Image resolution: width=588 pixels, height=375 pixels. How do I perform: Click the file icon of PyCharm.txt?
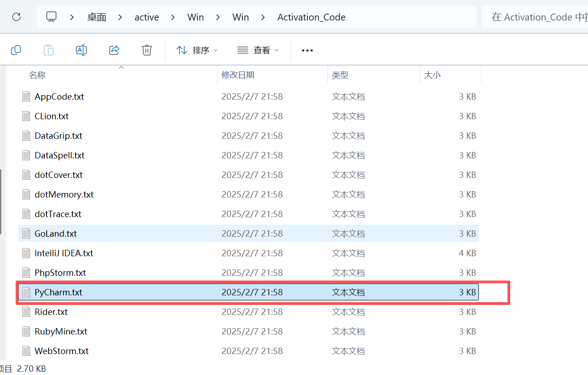26,292
